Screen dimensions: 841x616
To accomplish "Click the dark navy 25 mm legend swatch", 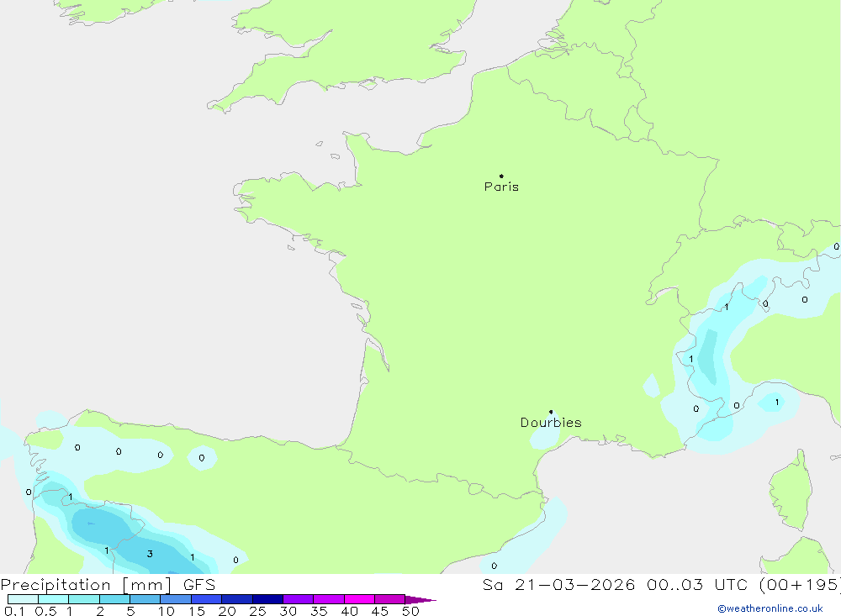I will pyautogui.click(x=267, y=599).
